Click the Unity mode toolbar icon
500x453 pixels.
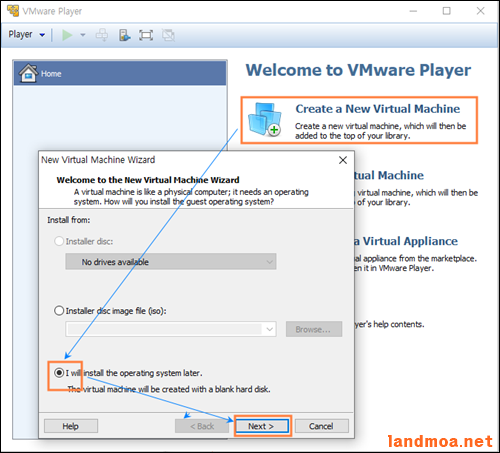tap(168, 35)
